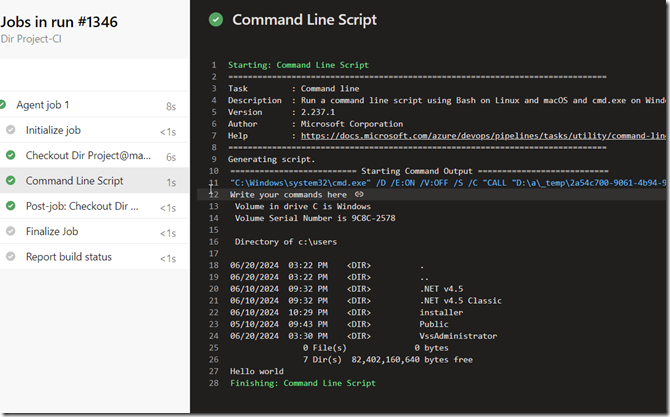Click the Post-job Checkout green check icon
The image size is (670, 417).
[x=11, y=206]
